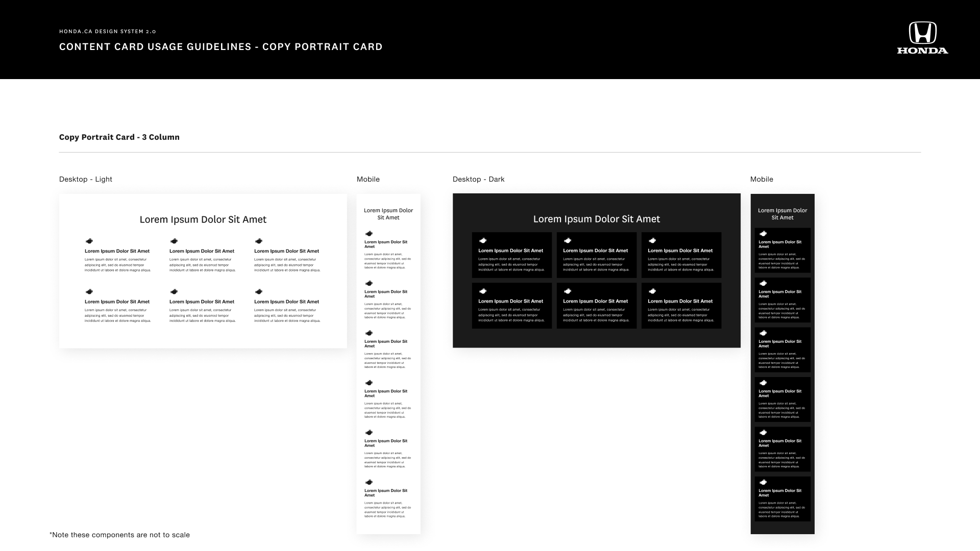Click fifth card's engine icon in light Mobile mockup
980x551 pixels.
pyautogui.click(x=369, y=433)
